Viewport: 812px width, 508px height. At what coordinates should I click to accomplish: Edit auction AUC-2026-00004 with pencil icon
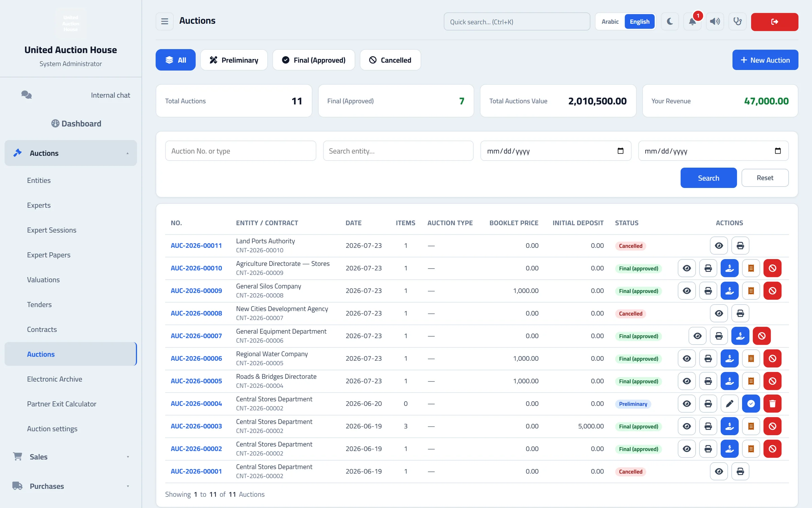[x=729, y=404]
